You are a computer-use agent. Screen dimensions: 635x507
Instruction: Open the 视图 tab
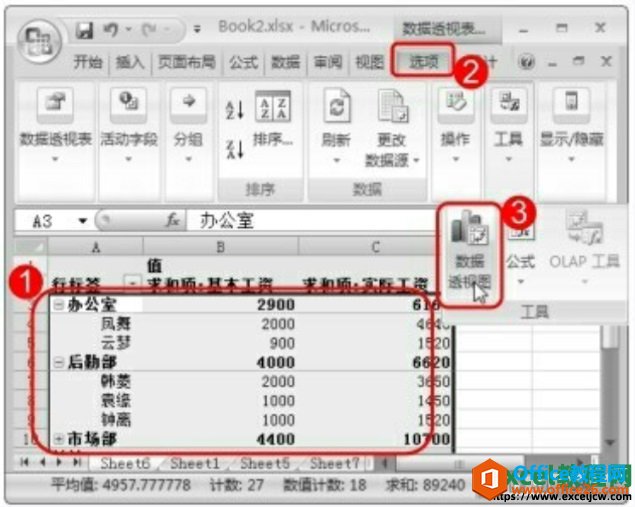pyautogui.click(x=370, y=62)
